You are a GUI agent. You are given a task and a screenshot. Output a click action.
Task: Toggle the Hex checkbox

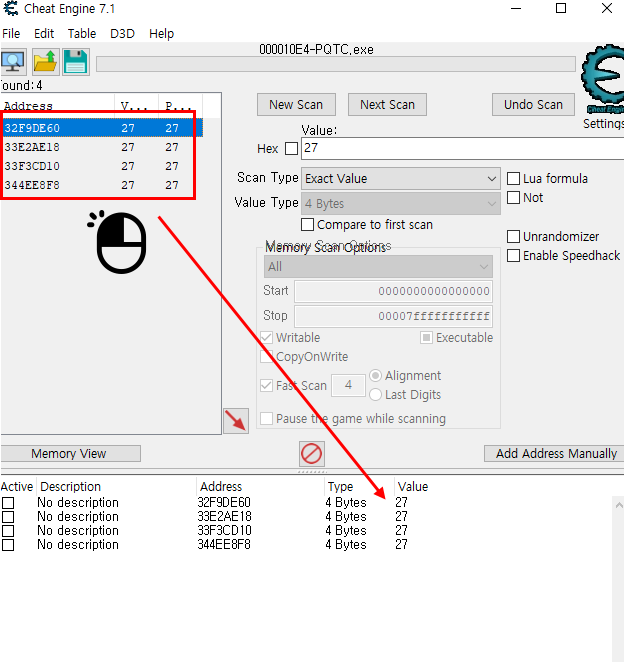point(291,149)
